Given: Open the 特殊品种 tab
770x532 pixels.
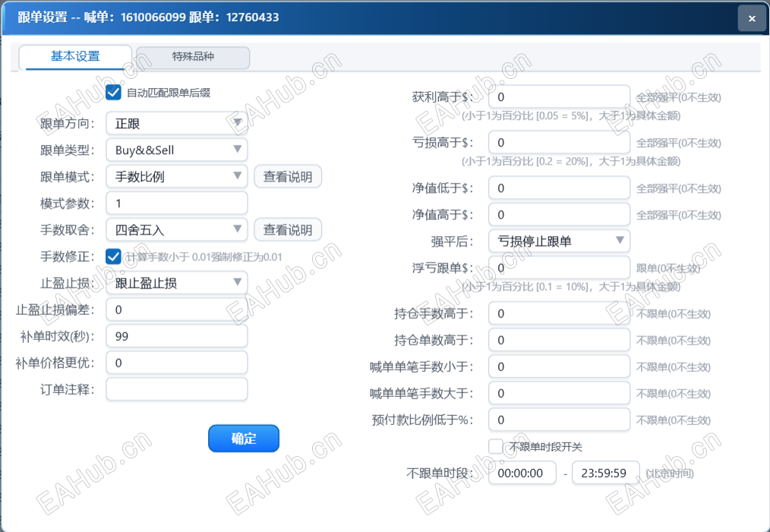Looking at the screenshot, I should pos(193,57).
